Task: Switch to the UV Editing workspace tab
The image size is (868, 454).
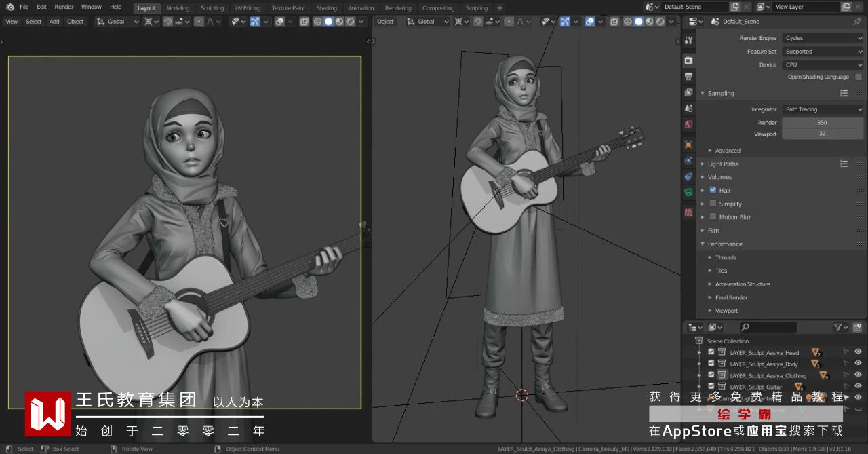Action: [248, 8]
